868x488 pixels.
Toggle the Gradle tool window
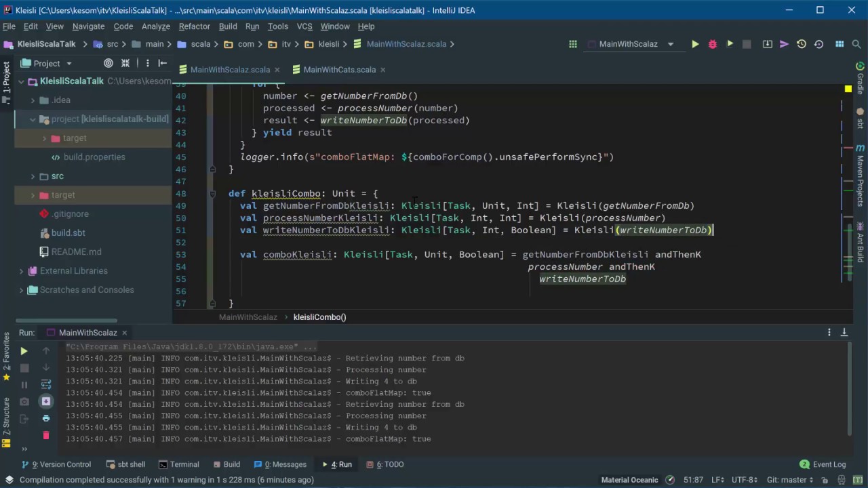point(861,79)
